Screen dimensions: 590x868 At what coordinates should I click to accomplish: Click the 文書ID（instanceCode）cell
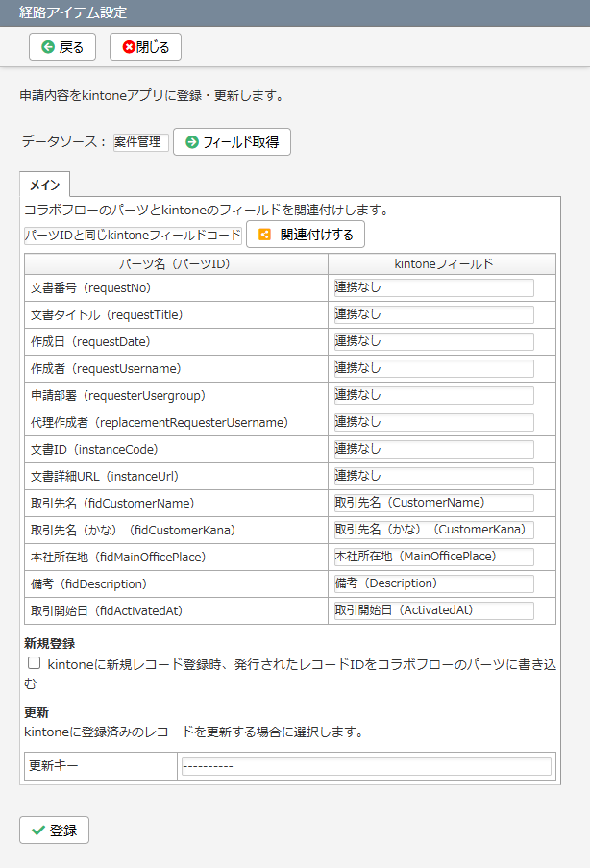(176, 450)
